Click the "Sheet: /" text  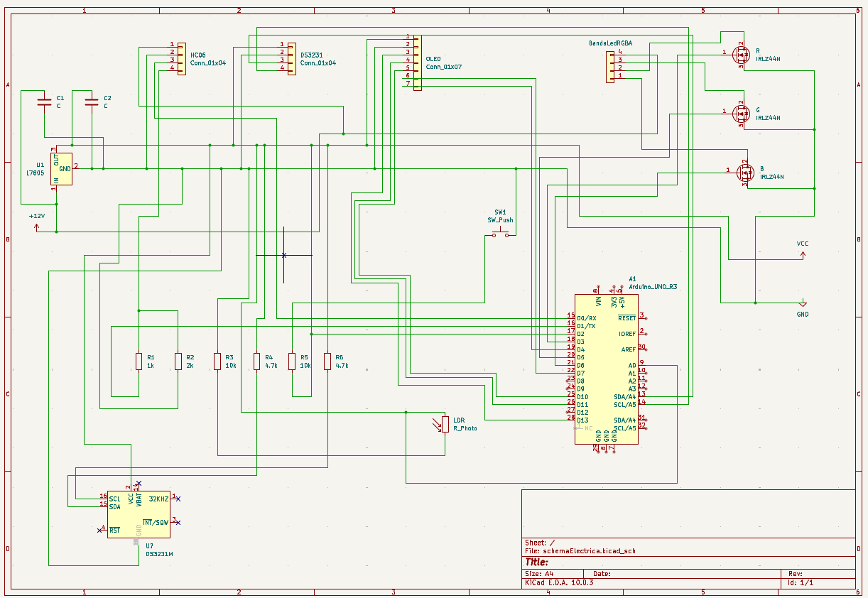540,543
